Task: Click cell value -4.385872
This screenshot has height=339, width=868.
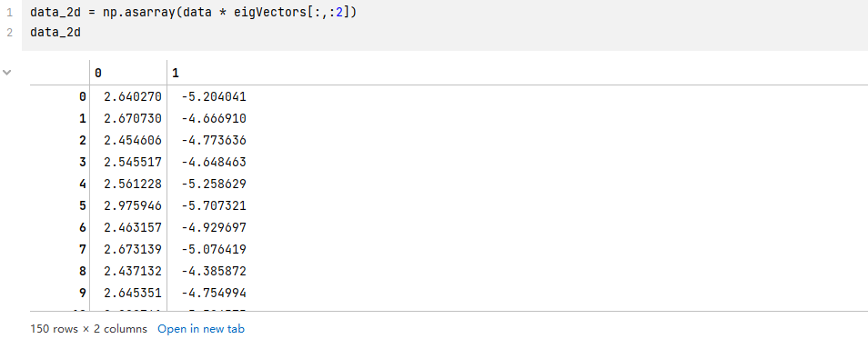Action: click(x=214, y=271)
